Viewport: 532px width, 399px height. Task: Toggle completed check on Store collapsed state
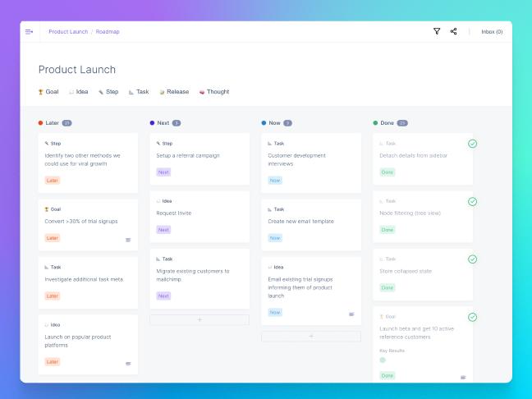pos(472,259)
